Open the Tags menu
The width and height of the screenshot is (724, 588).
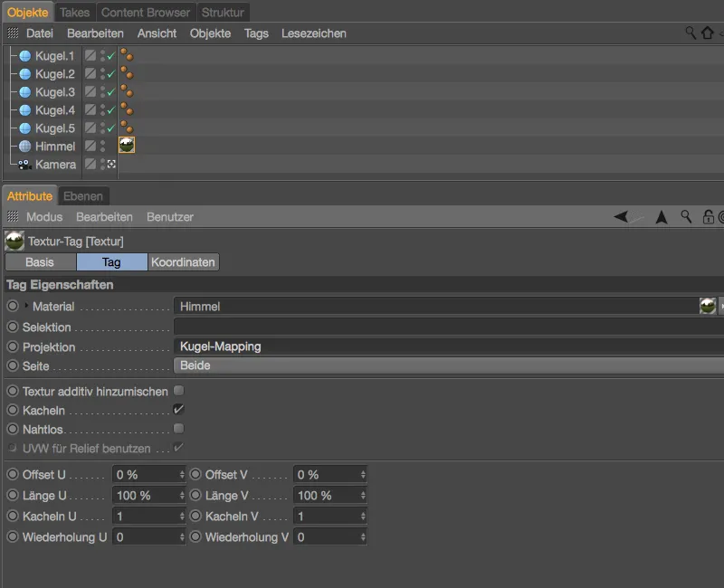(x=256, y=33)
